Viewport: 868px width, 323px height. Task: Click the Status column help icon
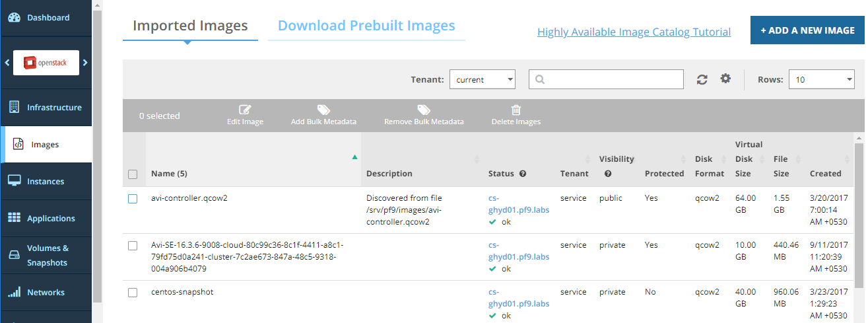(523, 174)
